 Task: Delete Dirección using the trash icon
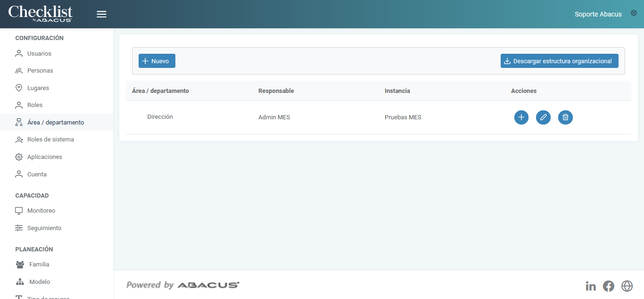pos(565,117)
